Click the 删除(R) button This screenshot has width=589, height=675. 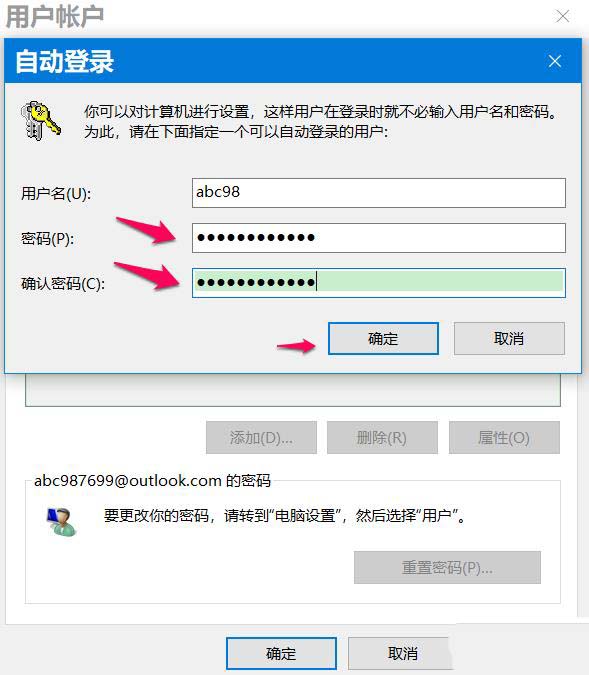pos(382,437)
